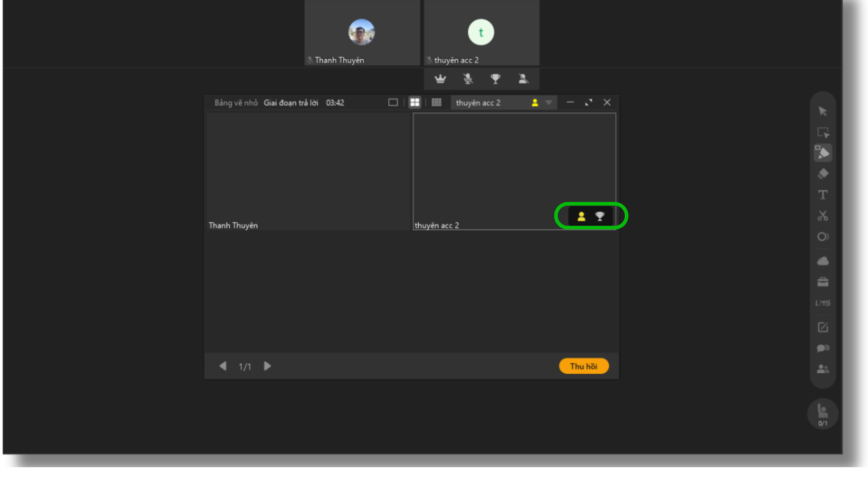The image size is (868, 488).
Task: Click the Thu hồi button
Action: pos(584,366)
